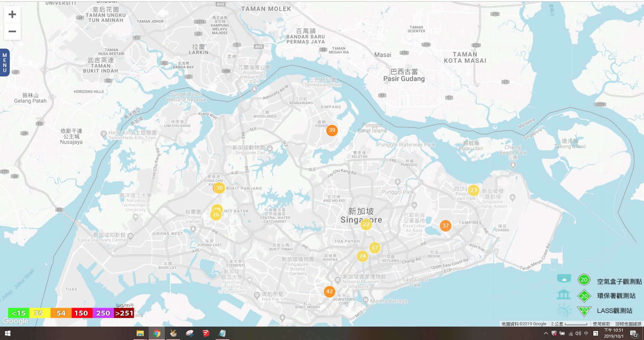Image resolution: width=644 pixels, height=340 pixels.
Task: Click the orange 37 marker near Tampines
Action: 445,226
